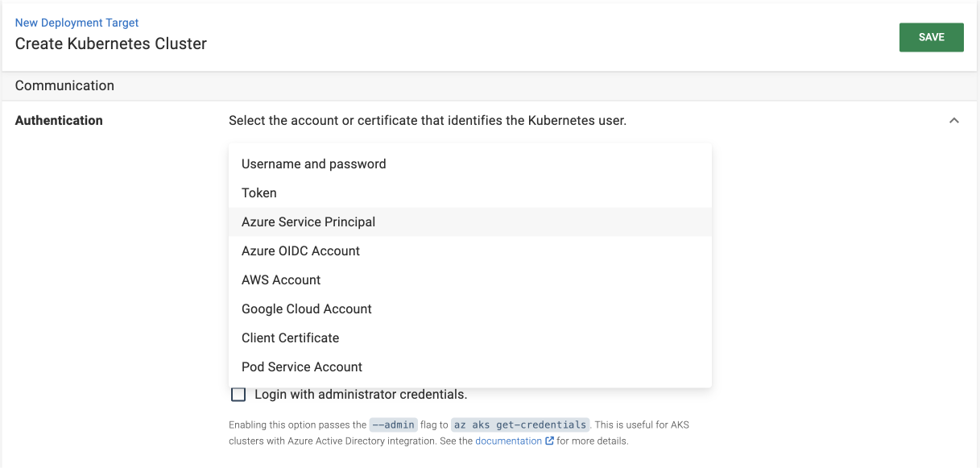Pick Azure OIDC Account authentication
Image resolution: width=980 pixels, height=468 pixels.
point(300,251)
